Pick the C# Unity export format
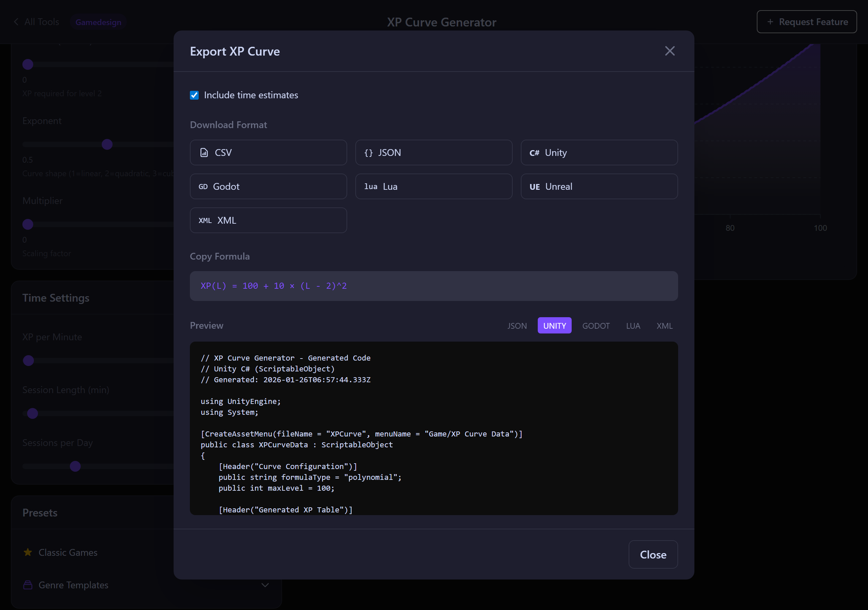Screen dimensions: 868x610 [599, 153]
